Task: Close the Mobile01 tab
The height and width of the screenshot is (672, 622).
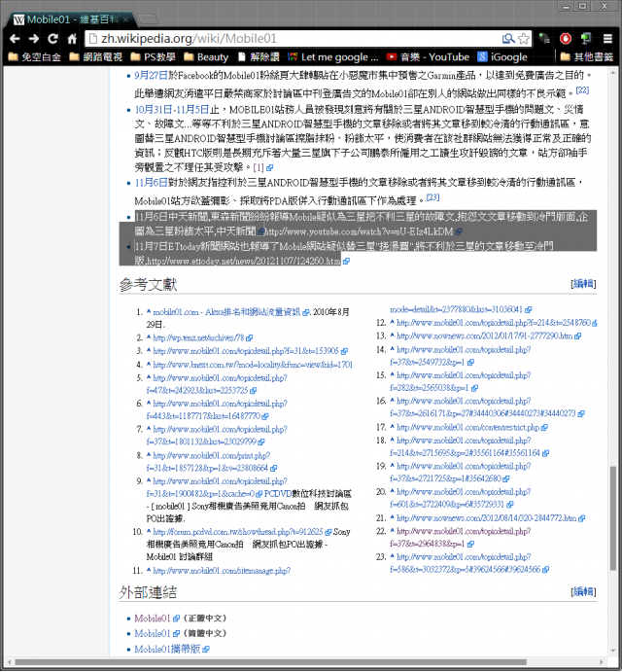Action: tap(125, 19)
